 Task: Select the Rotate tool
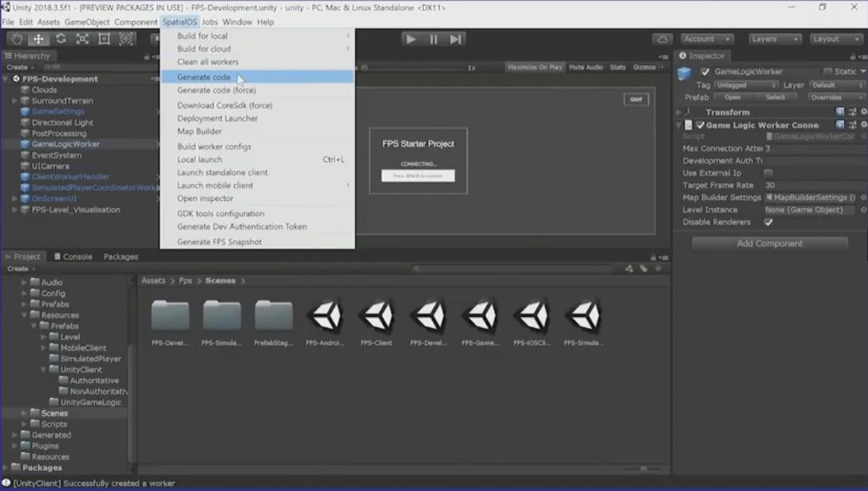(x=60, y=39)
